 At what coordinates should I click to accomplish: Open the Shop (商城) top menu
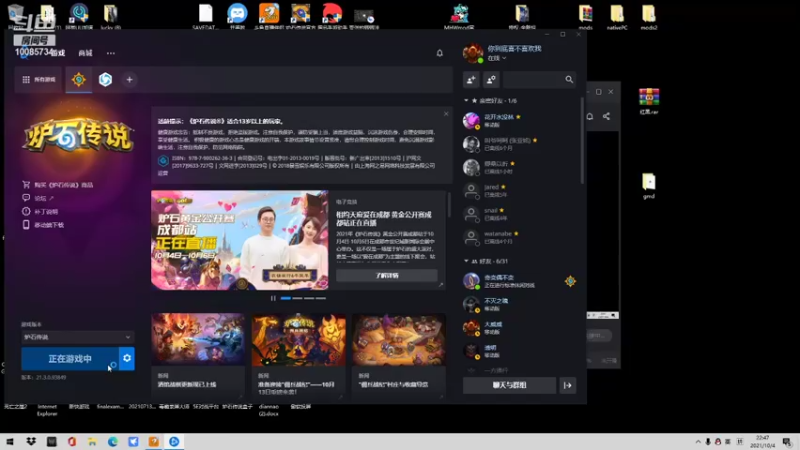[x=85, y=53]
